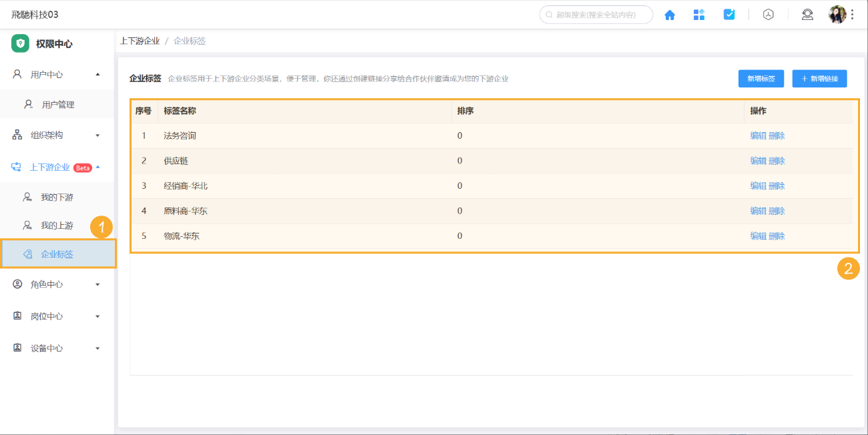Image resolution: width=868 pixels, height=435 pixels.
Task: Open the task checklist icon
Action: click(x=729, y=15)
